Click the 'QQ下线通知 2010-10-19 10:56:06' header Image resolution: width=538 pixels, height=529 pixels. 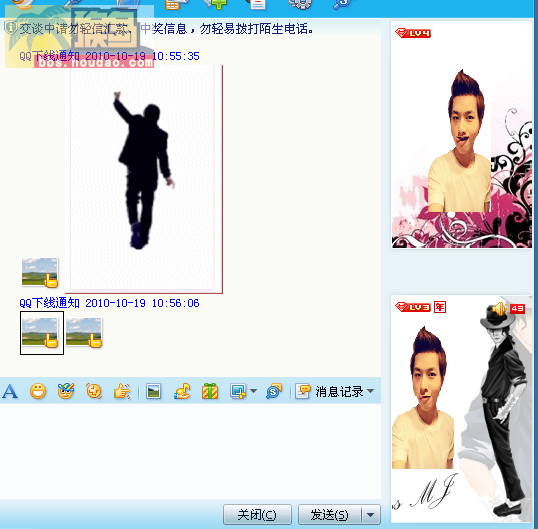point(109,303)
